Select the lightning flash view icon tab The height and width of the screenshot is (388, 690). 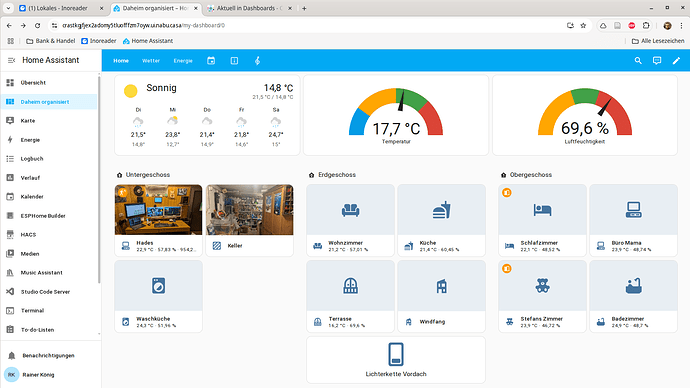point(257,61)
